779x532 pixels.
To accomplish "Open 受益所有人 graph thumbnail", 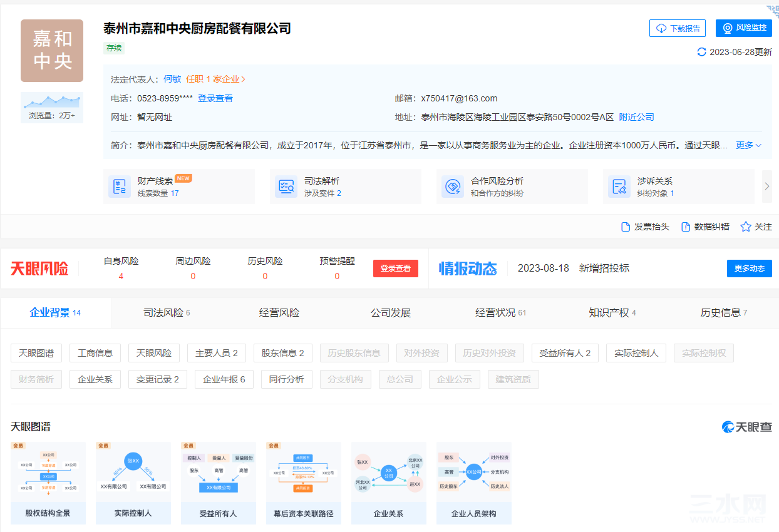I will 219,483.
